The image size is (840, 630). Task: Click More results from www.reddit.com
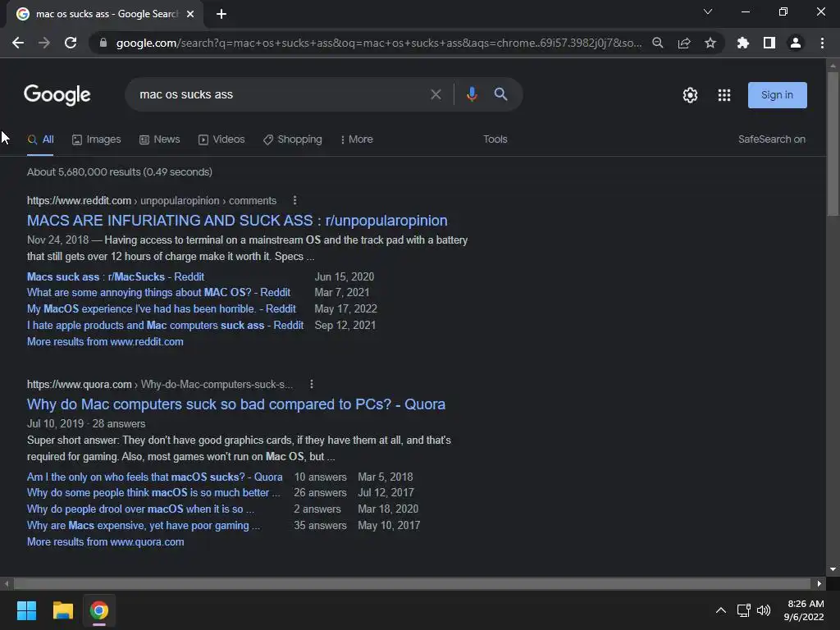click(x=105, y=341)
